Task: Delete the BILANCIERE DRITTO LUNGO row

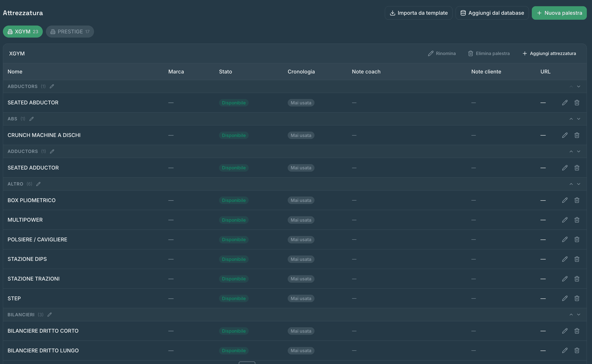Action: point(577,350)
